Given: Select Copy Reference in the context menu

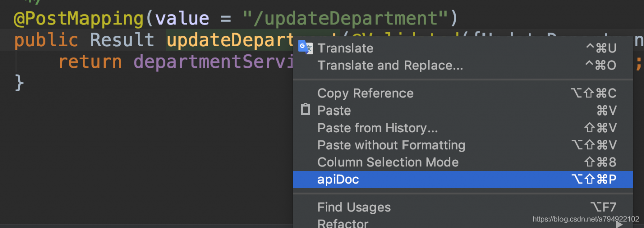Looking at the screenshot, I should pos(463,93).
